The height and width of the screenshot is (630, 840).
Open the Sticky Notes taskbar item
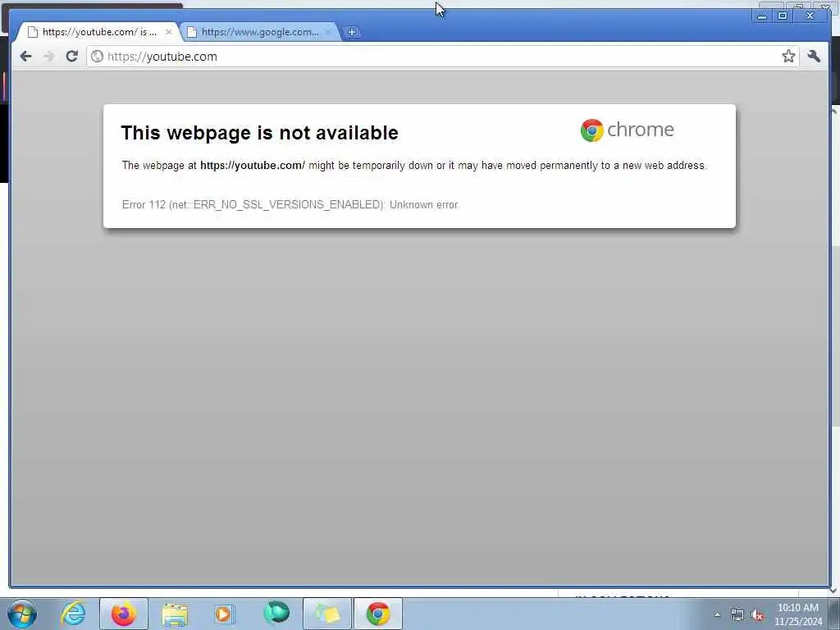327,614
